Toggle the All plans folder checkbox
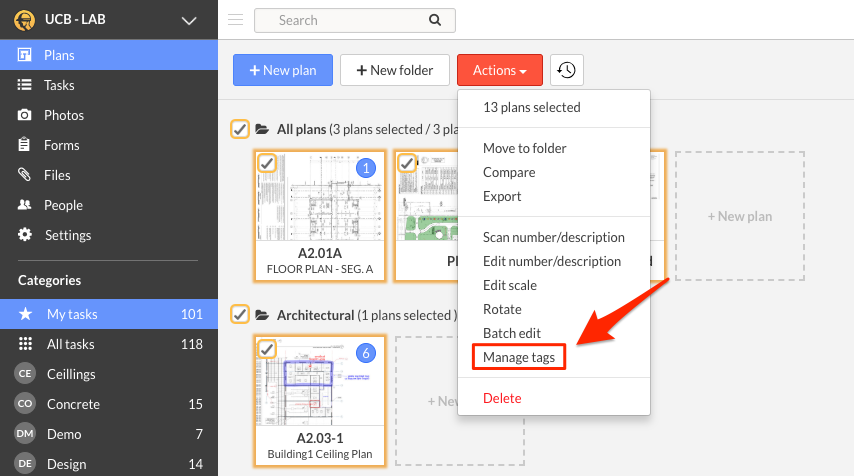The width and height of the screenshot is (854, 476). tap(240, 129)
